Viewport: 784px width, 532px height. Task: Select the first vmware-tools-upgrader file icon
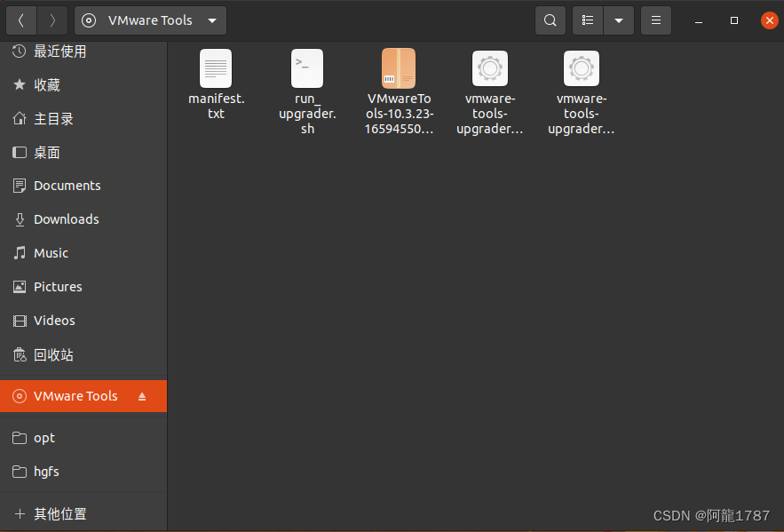490,68
